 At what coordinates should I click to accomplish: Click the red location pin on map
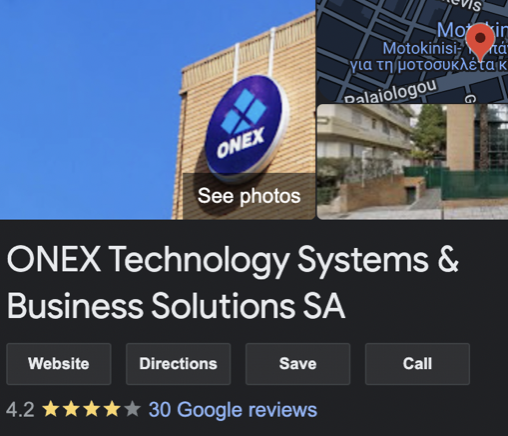tap(480, 42)
